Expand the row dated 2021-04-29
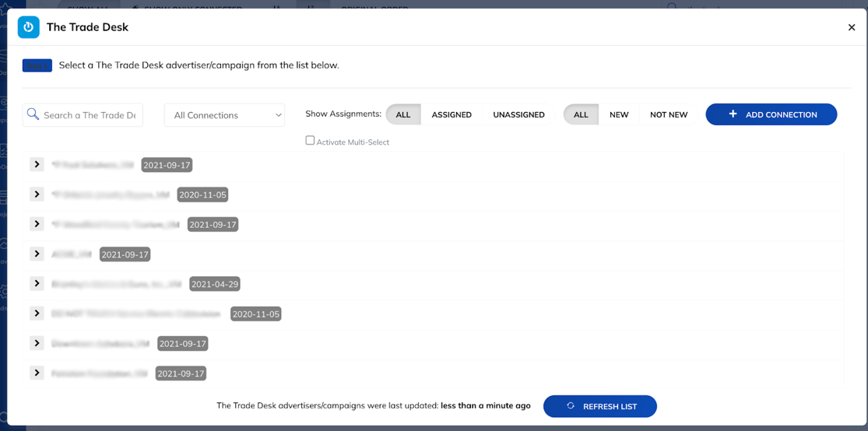Screen dimensions: 868x431 (37, 284)
